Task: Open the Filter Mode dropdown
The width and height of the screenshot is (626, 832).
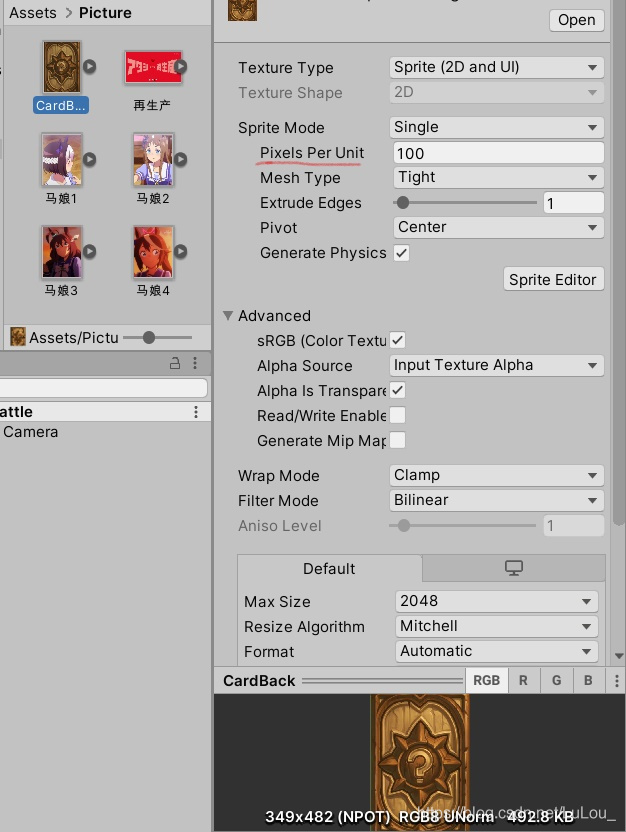Action: click(x=497, y=500)
